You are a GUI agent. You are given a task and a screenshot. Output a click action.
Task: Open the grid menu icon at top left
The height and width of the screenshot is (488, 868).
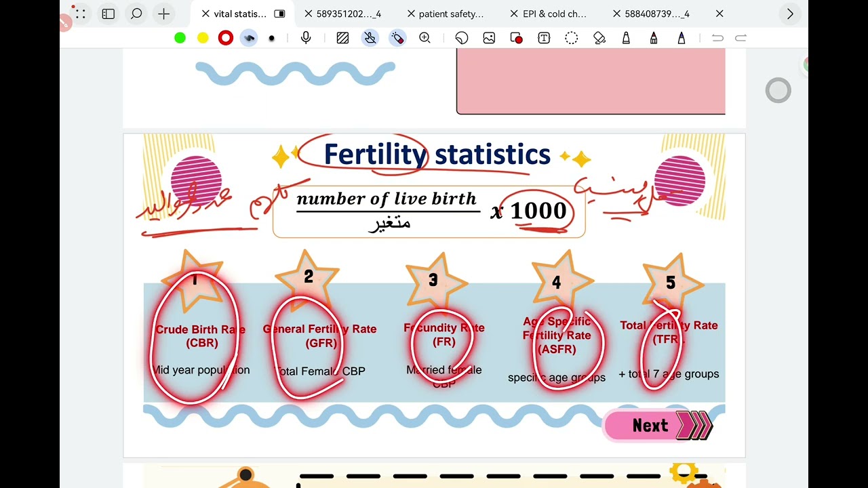point(80,14)
